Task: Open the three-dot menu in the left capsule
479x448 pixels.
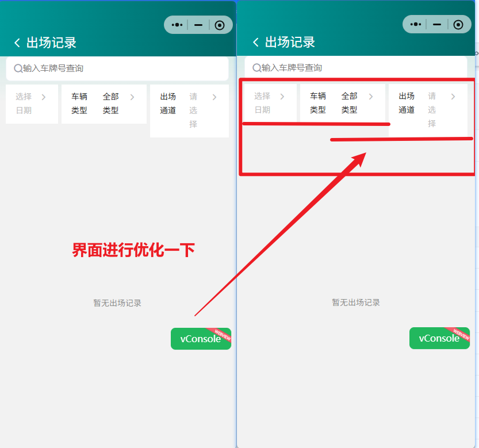Action: click(x=177, y=25)
